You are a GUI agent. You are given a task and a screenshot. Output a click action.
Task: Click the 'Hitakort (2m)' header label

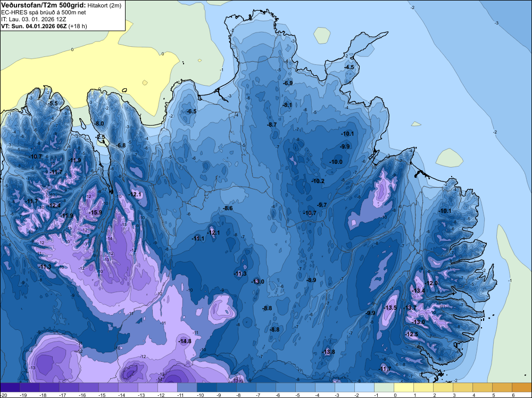click(x=104, y=5)
